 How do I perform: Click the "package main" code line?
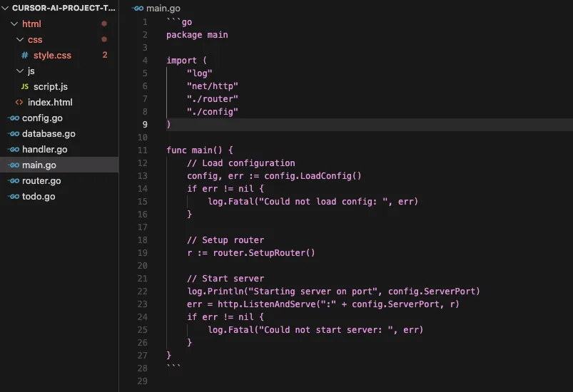[x=197, y=35]
